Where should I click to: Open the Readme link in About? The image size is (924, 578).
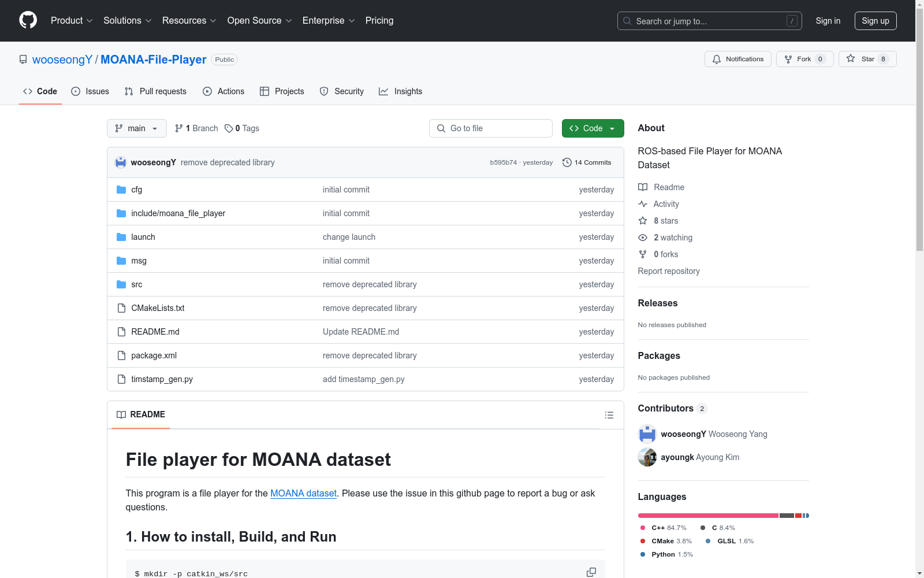point(661,187)
